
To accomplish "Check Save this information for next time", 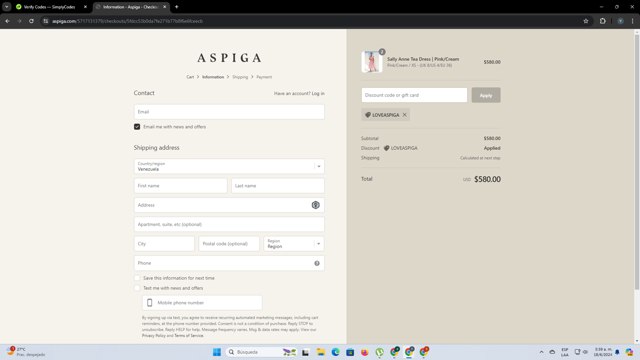I will 137,278.
